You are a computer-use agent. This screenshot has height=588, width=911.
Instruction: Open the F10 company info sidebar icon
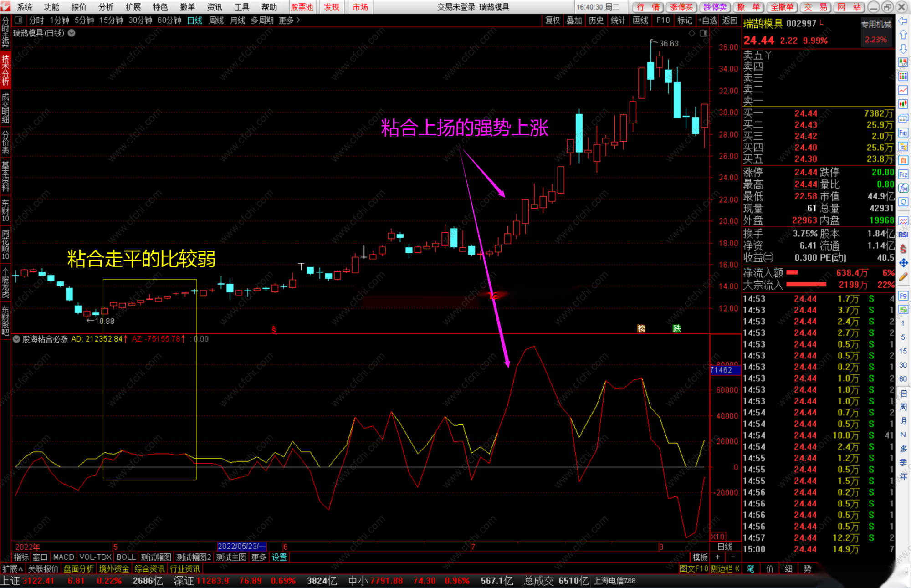coord(903,133)
